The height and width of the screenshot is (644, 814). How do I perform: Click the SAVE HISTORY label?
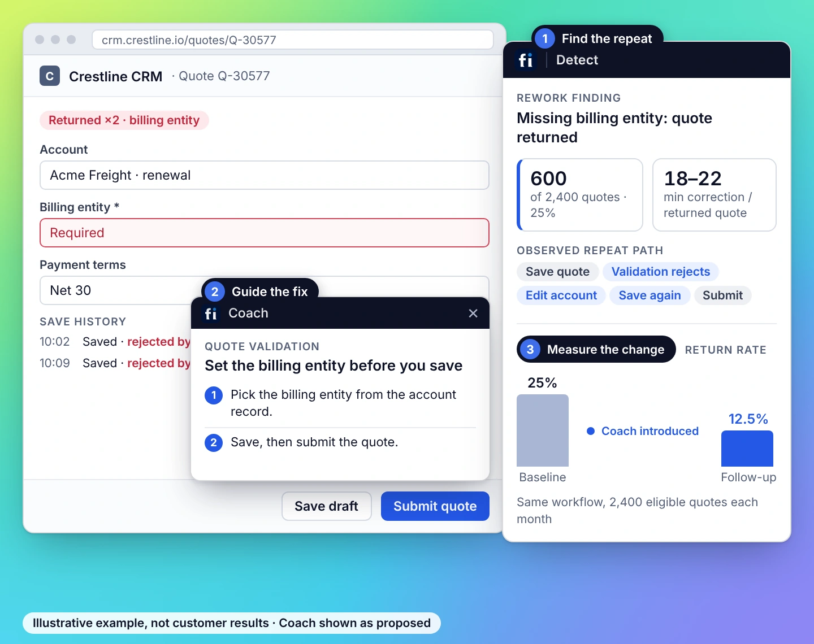[x=83, y=321]
